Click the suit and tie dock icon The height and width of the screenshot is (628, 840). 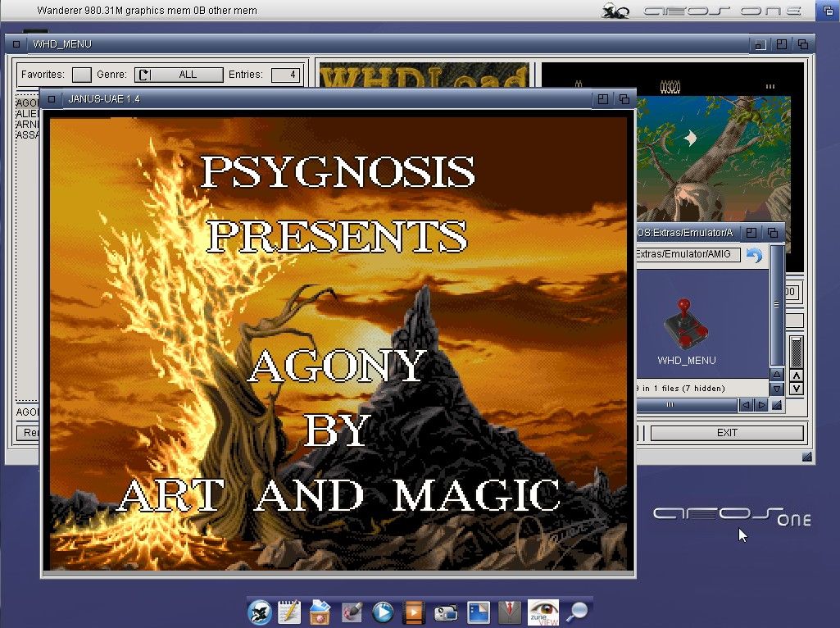(x=510, y=612)
